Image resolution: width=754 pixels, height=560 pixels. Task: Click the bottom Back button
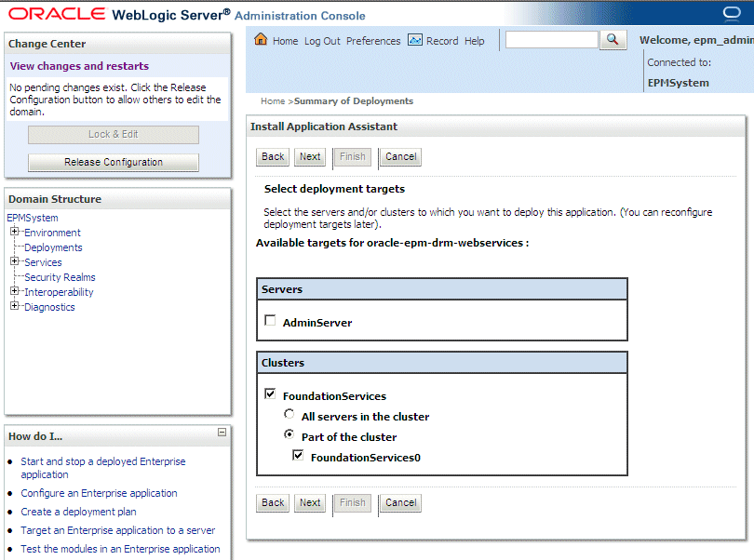pos(273,503)
